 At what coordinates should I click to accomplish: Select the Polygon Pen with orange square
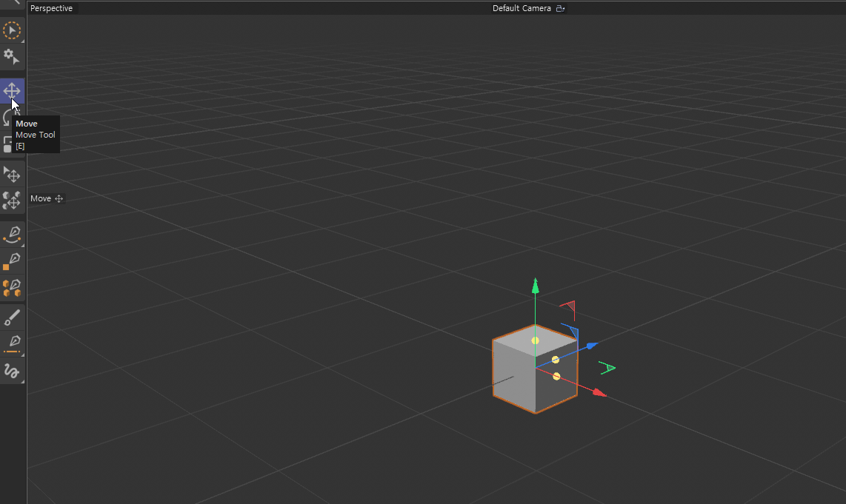pyautogui.click(x=12, y=261)
